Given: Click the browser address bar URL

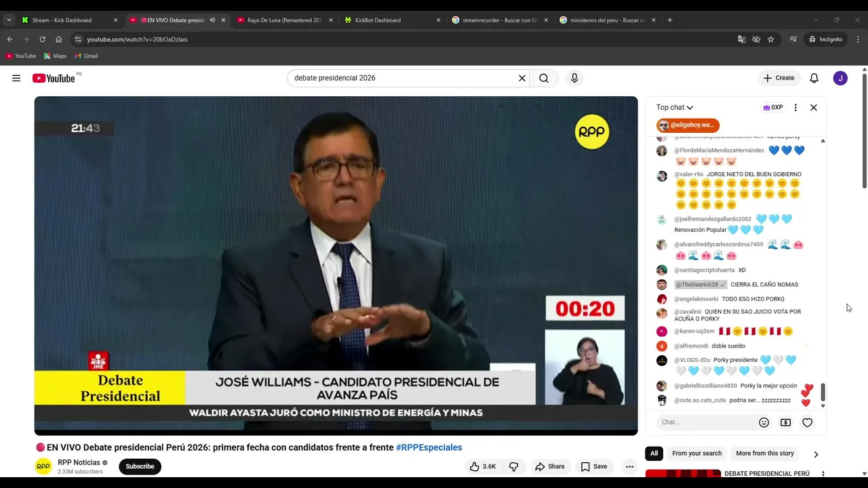Looking at the screenshot, I should tap(137, 39).
